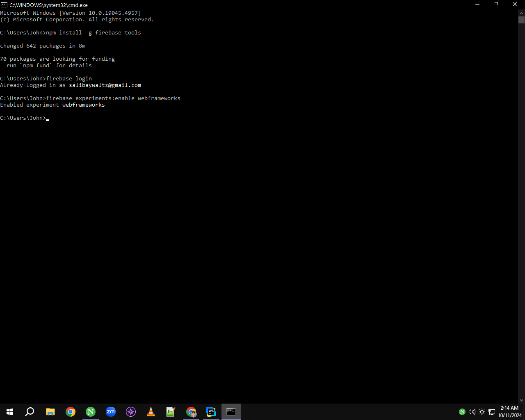Open the Windows Start menu
Image resolution: width=525 pixels, height=420 pixels.
(10, 412)
